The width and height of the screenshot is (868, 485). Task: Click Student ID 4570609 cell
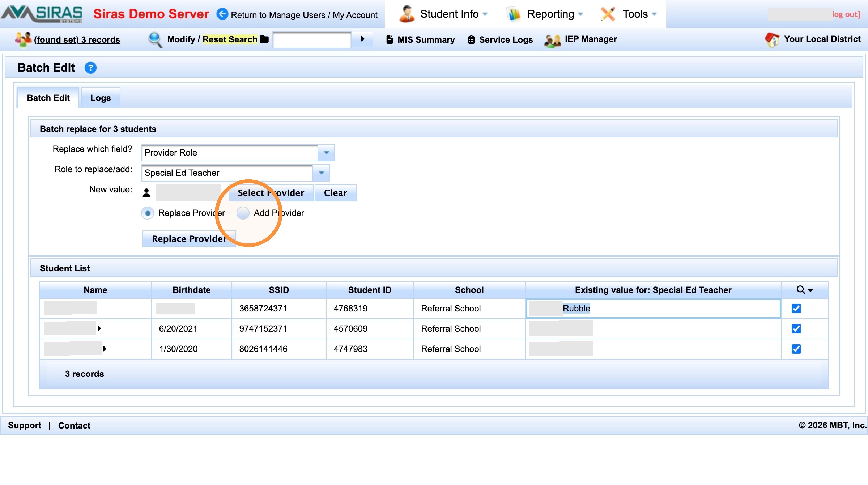[370, 329]
